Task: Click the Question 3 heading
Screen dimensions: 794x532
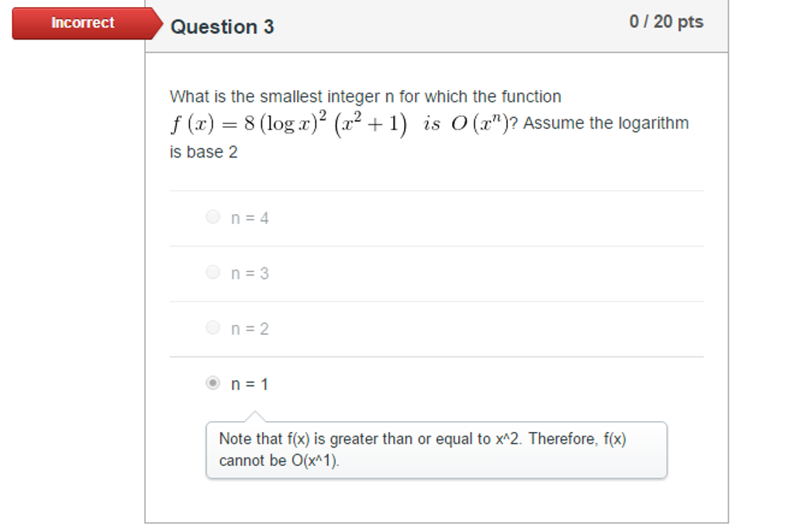Action: pos(222,27)
